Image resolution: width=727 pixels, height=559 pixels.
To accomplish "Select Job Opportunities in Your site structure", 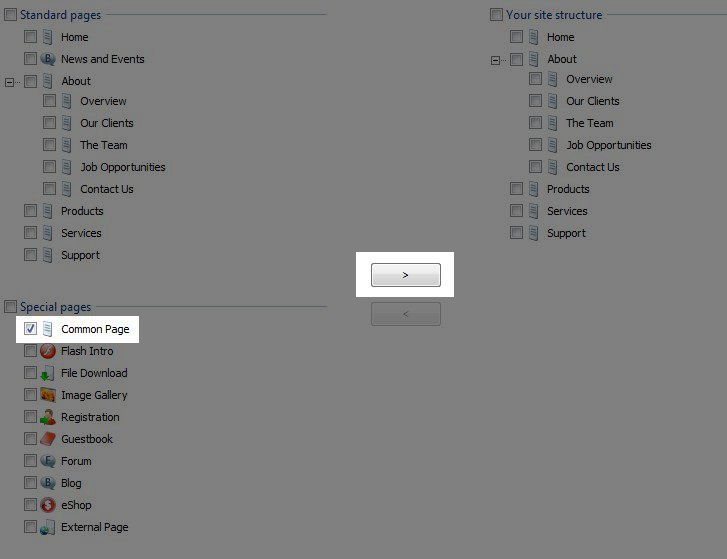I will click(x=608, y=145).
